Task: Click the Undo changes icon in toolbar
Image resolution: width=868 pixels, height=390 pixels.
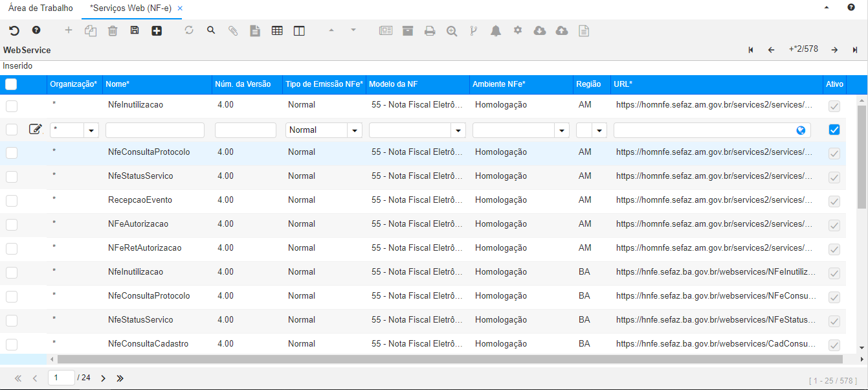Action: coord(14,30)
